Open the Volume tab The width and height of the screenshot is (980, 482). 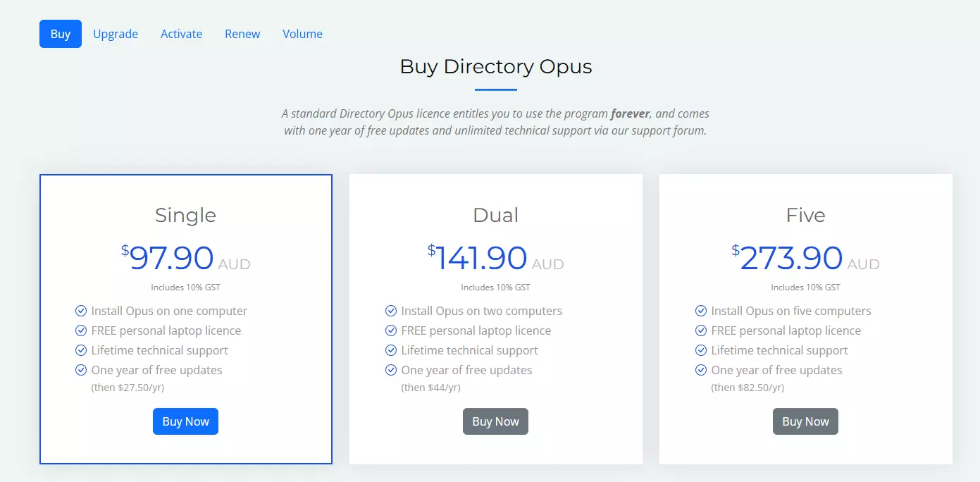pyautogui.click(x=302, y=34)
